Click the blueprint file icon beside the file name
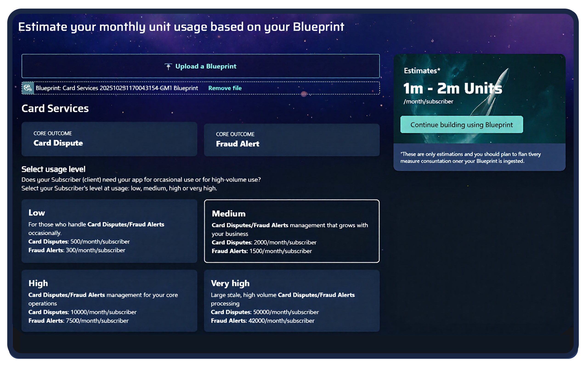Screen dimensions: 588x367 click(x=28, y=88)
